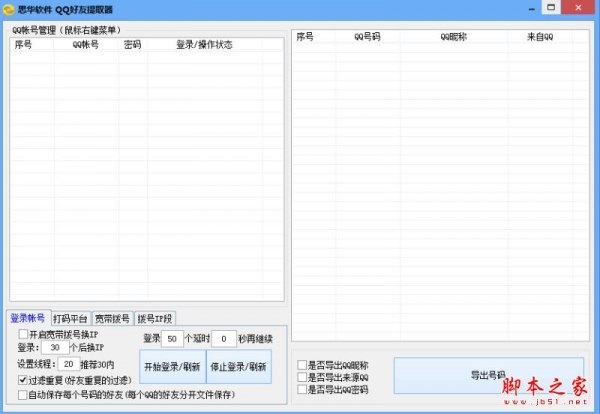
Task: Click QQ昵称 column header
Action: [x=454, y=37]
